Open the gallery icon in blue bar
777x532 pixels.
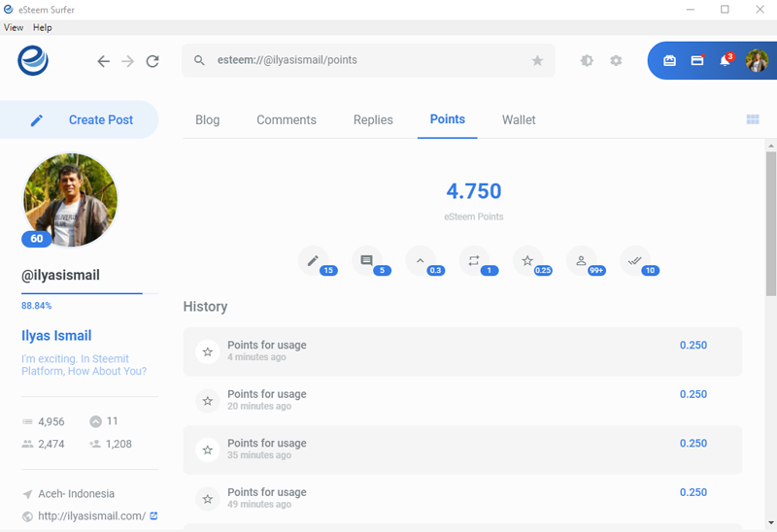[x=669, y=60]
